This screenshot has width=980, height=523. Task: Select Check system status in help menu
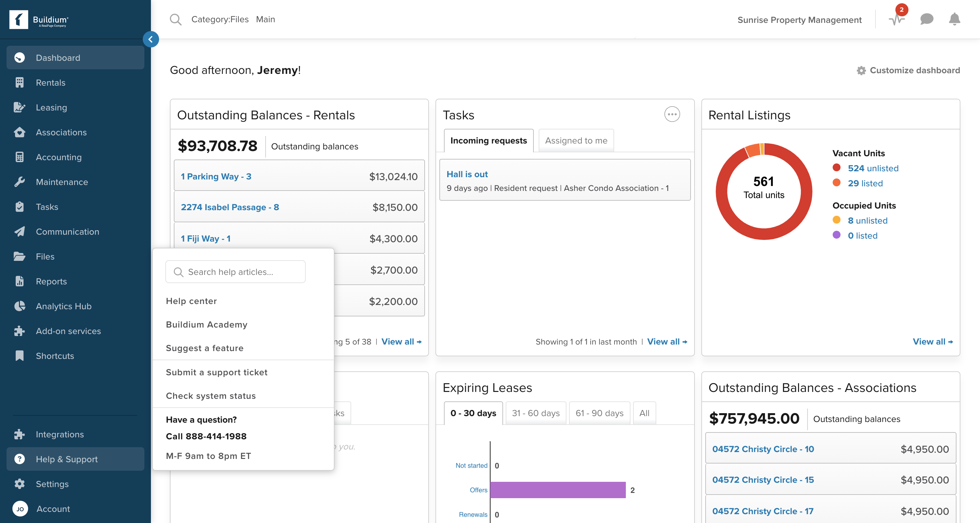tap(210, 396)
